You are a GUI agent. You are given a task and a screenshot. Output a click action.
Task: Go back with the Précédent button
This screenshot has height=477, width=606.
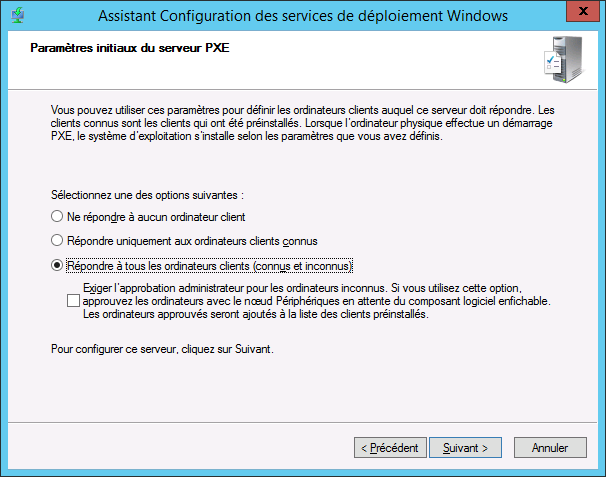391,447
